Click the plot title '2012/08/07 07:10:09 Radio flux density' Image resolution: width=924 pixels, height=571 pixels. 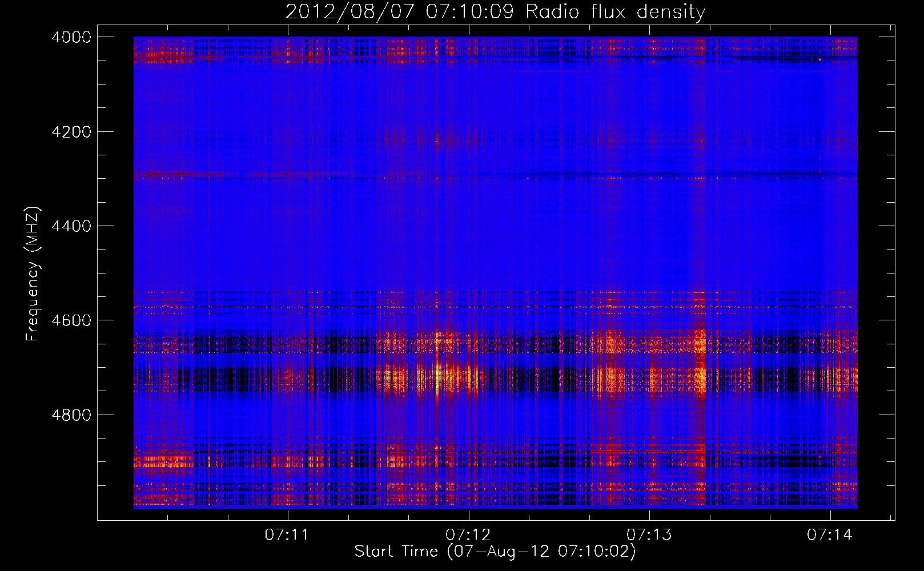(x=495, y=12)
